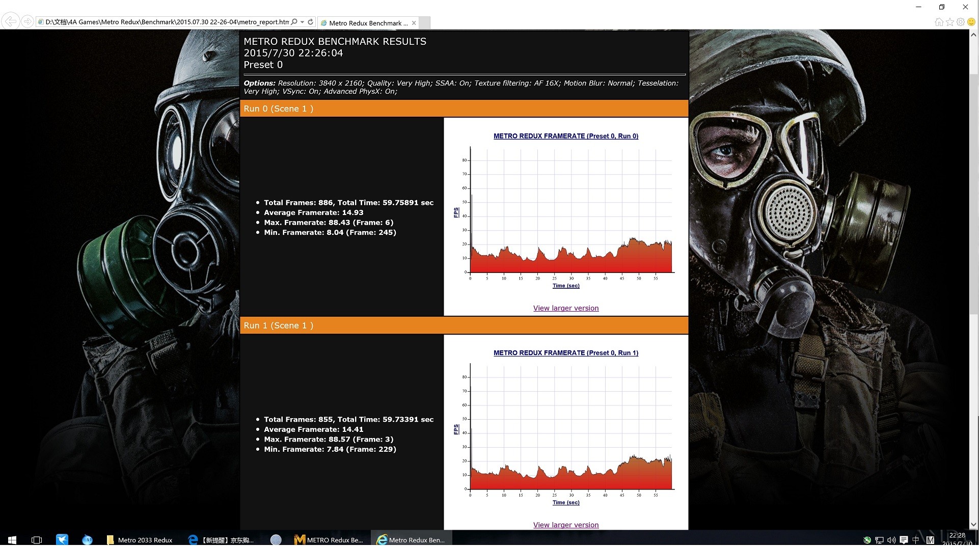
Task: Open Favorites star in browser toolbar
Action: pos(950,22)
